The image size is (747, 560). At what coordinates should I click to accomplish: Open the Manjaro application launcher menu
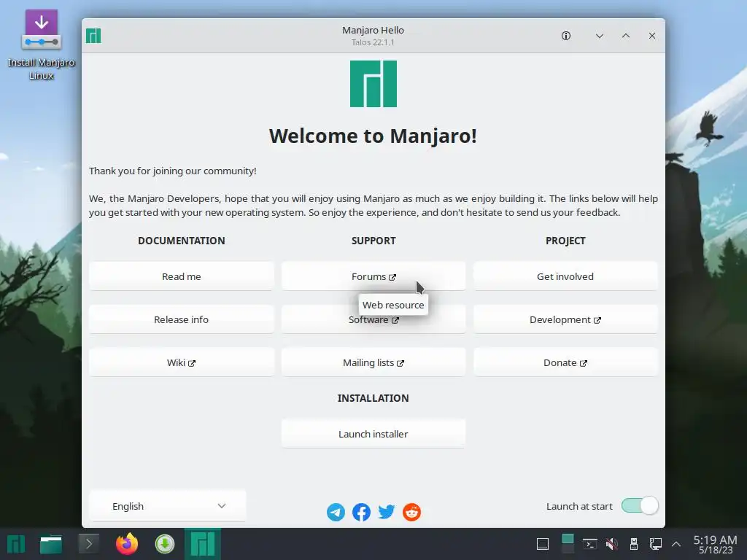tap(16, 544)
